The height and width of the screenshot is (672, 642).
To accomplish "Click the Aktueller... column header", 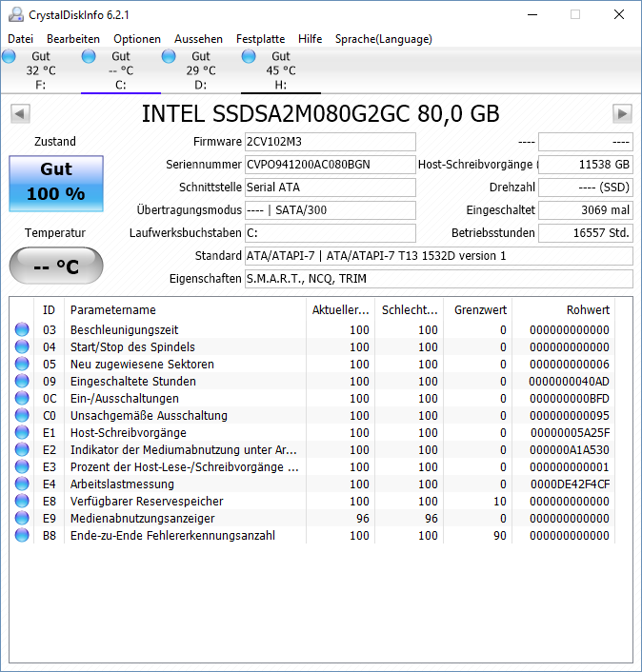I will [340, 310].
